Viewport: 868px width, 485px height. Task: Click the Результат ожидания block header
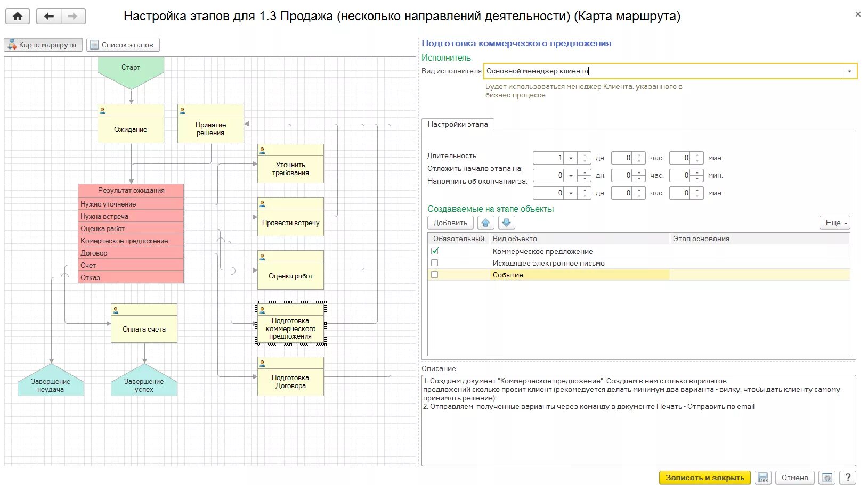pyautogui.click(x=131, y=191)
